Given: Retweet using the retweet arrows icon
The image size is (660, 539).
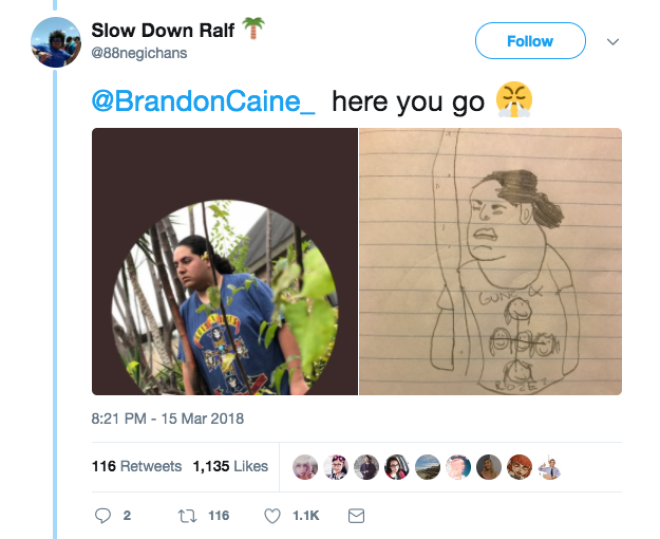Looking at the screenshot, I should point(187,516).
